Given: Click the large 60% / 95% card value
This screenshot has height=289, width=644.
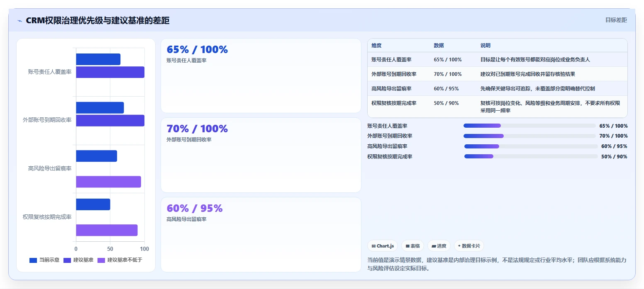Looking at the screenshot, I should point(195,209).
